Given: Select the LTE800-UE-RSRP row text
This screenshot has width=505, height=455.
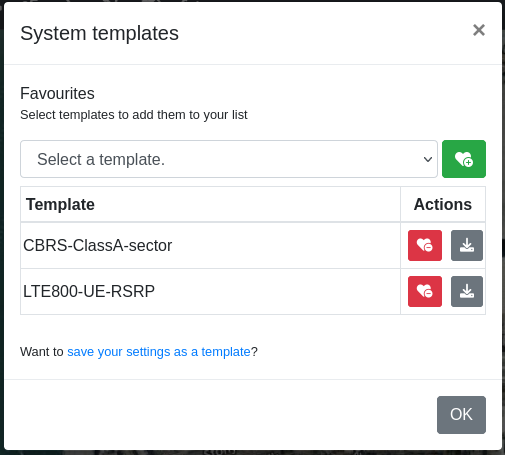Looking at the screenshot, I should (89, 291).
